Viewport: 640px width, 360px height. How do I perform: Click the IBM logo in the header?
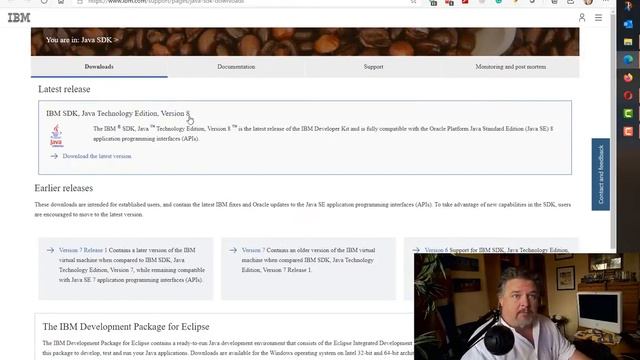click(19, 18)
